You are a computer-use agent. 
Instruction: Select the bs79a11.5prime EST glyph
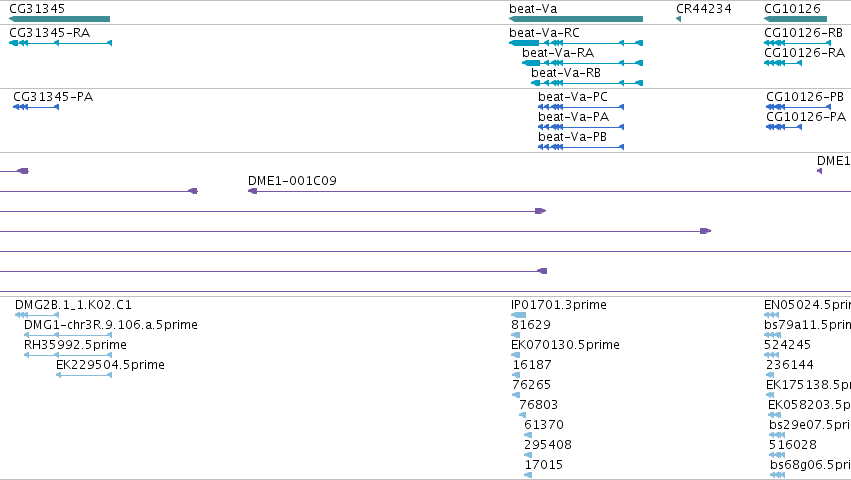click(772, 335)
